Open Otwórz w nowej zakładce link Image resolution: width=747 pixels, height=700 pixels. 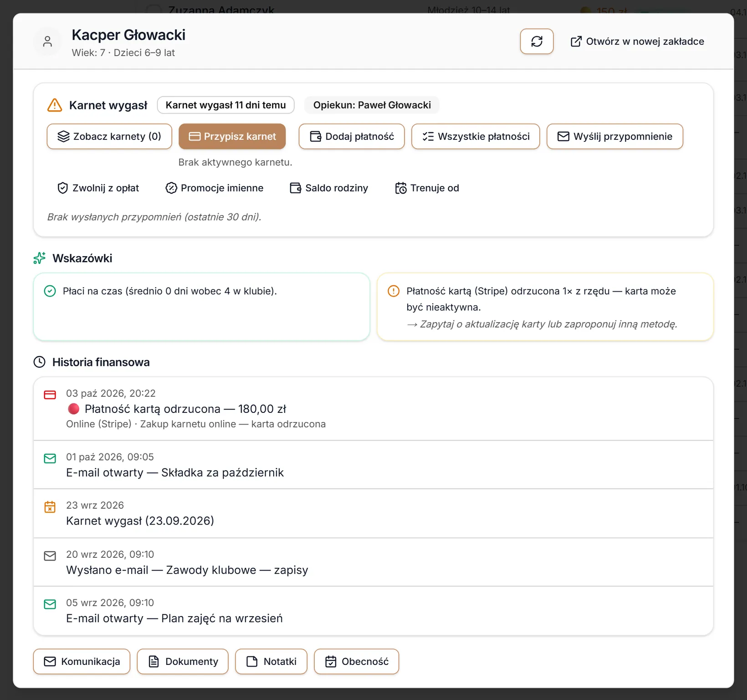(x=637, y=41)
